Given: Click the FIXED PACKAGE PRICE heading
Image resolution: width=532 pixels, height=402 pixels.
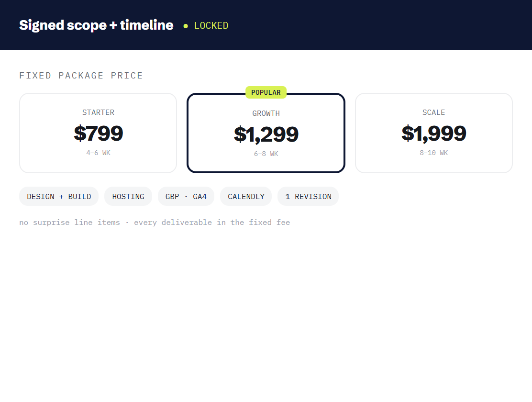Looking at the screenshot, I should pyautogui.click(x=81, y=76).
